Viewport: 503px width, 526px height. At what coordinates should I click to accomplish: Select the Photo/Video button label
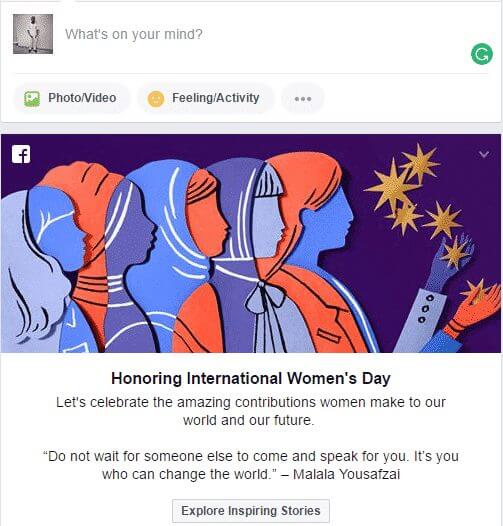pyautogui.click(x=82, y=98)
